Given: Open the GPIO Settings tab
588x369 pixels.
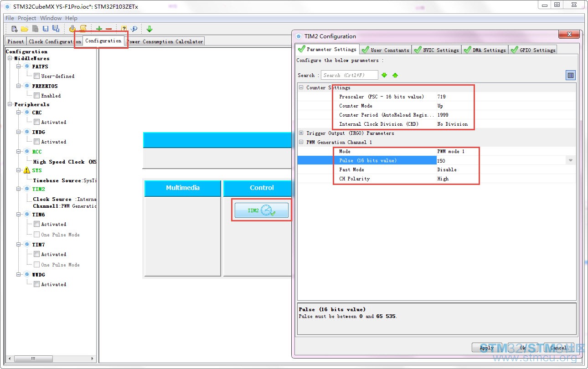Looking at the screenshot, I should (533, 50).
